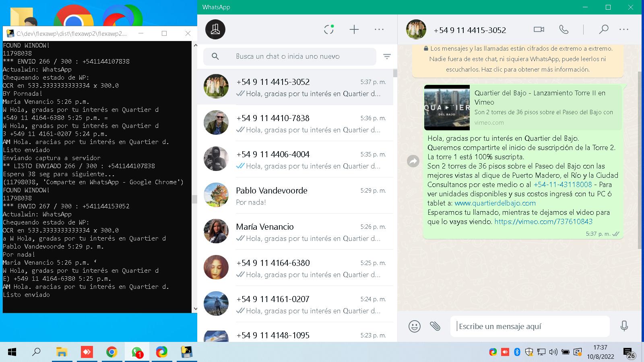The width and height of the screenshot is (644, 362).
Task: Open the emoji picker
Action: [x=415, y=326]
